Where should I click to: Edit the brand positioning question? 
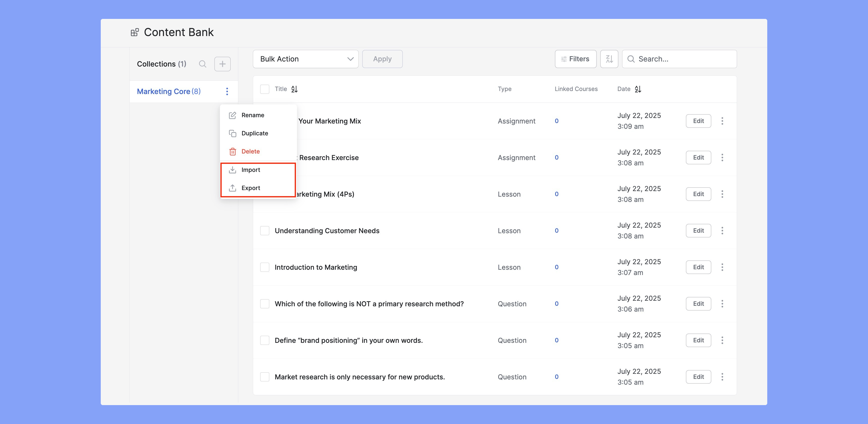click(698, 340)
